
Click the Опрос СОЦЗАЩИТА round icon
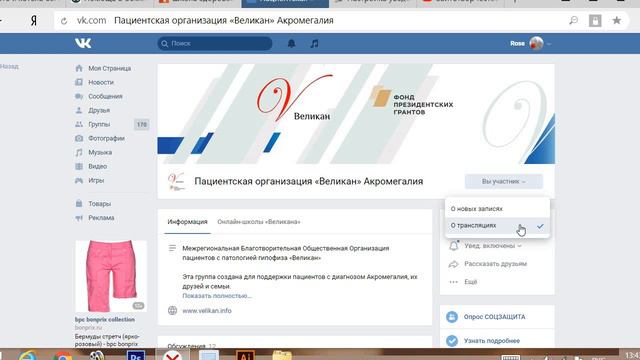(452, 317)
